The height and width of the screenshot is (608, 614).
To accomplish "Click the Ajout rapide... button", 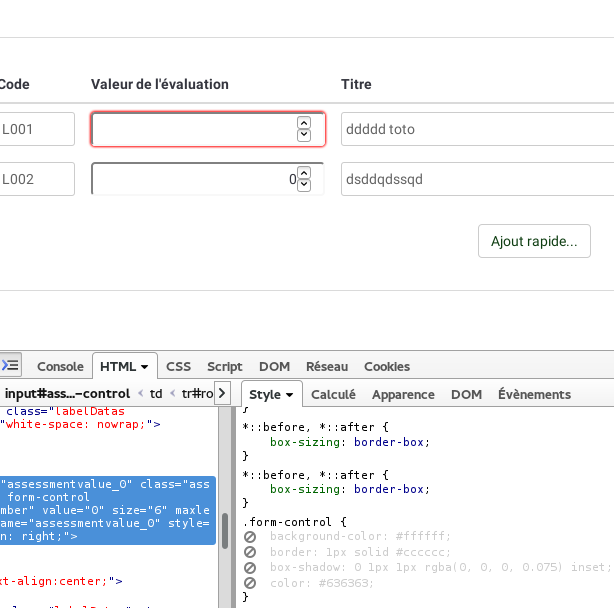I will click(x=534, y=241).
